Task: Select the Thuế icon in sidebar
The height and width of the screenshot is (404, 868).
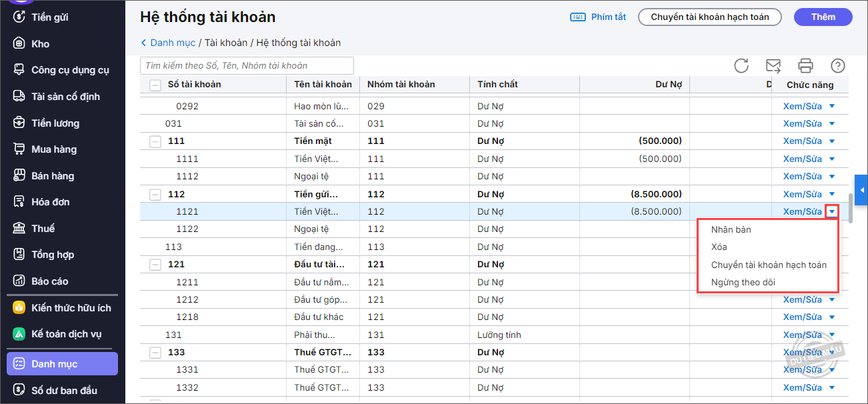Action: 19,228
